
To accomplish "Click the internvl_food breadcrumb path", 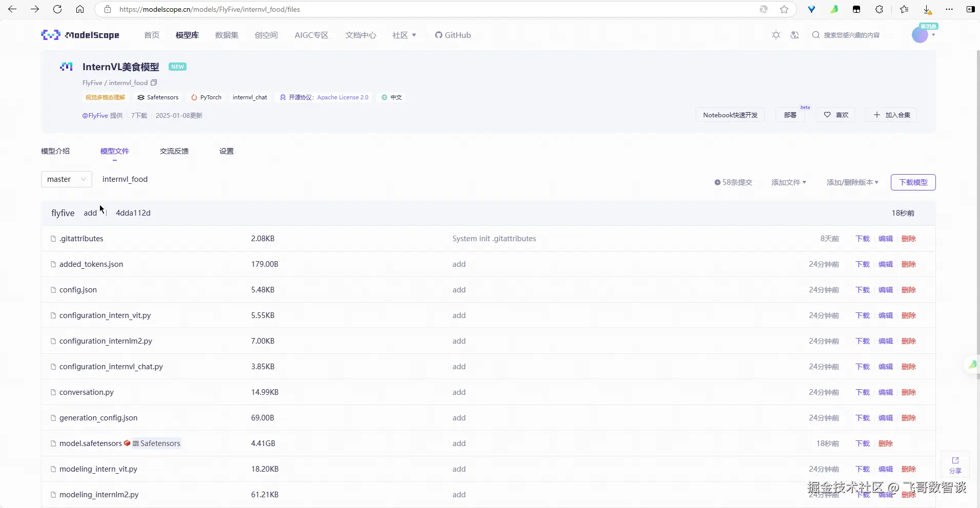I will (125, 179).
